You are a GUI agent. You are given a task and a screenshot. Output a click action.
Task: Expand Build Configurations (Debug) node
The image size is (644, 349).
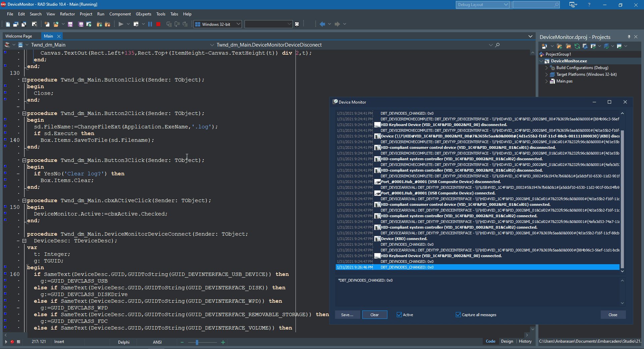coord(546,68)
